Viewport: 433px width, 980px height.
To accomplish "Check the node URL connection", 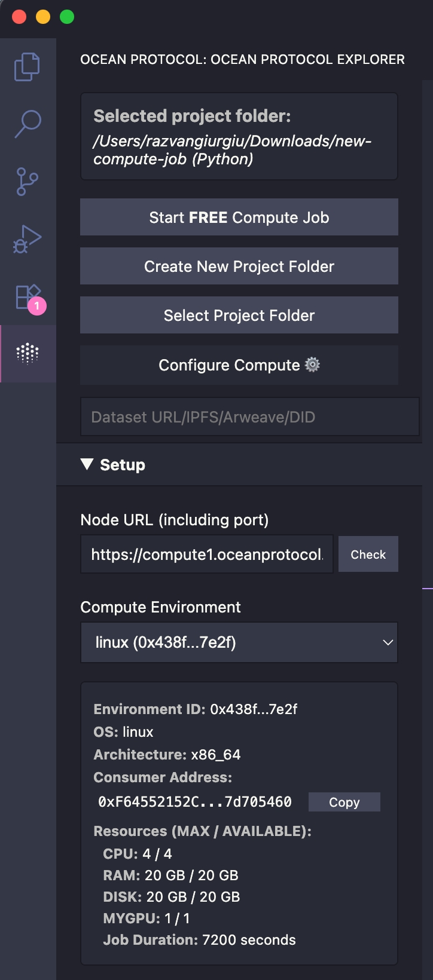I will (x=368, y=555).
